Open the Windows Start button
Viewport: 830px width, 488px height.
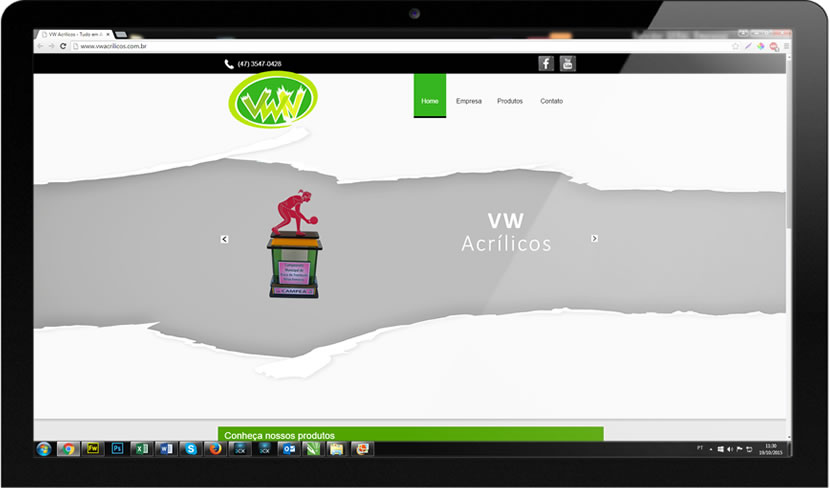click(44, 449)
